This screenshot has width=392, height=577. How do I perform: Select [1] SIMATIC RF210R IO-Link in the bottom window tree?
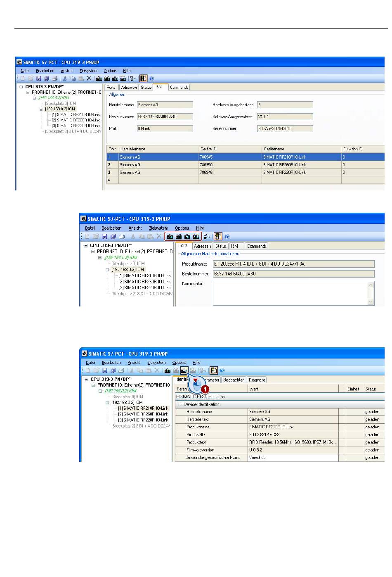[143, 408]
